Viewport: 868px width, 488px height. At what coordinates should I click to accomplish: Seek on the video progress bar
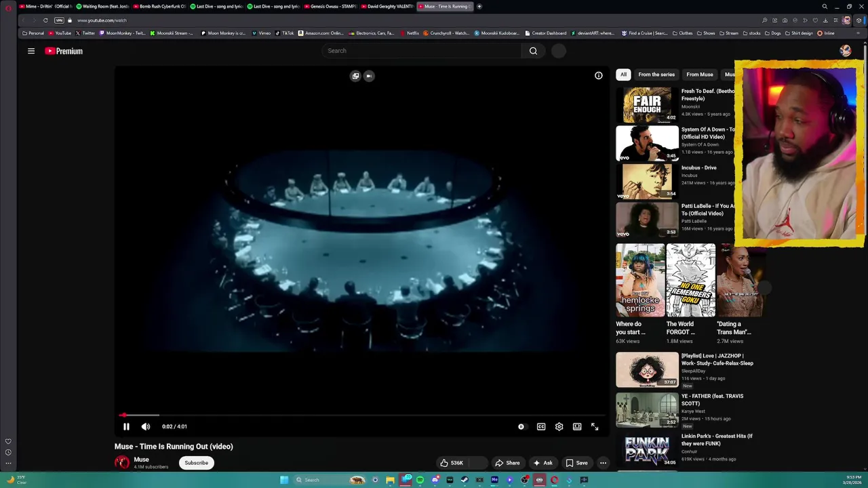click(x=363, y=415)
